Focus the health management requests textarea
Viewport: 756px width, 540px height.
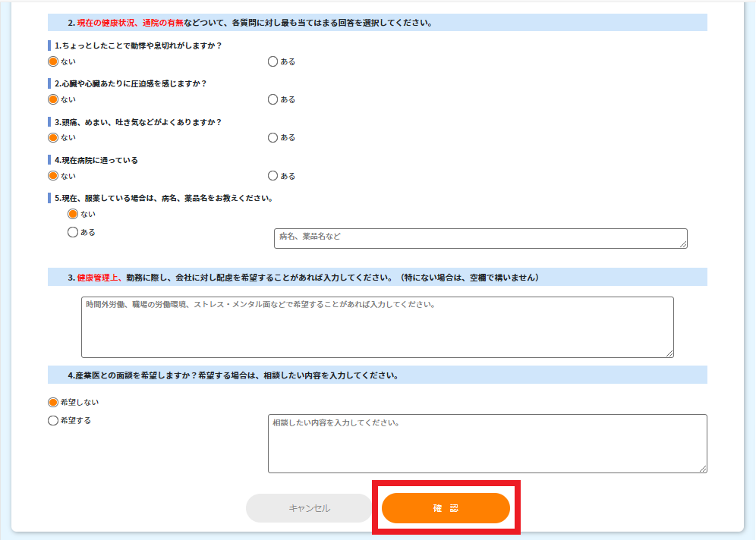pyautogui.click(x=377, y=327)
